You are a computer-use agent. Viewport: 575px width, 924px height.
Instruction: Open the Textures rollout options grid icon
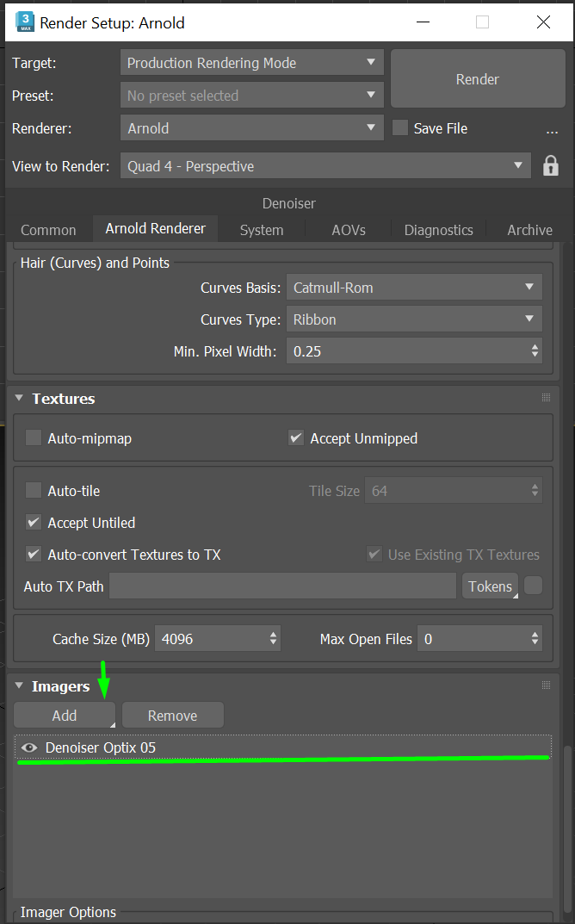(546, 397)
